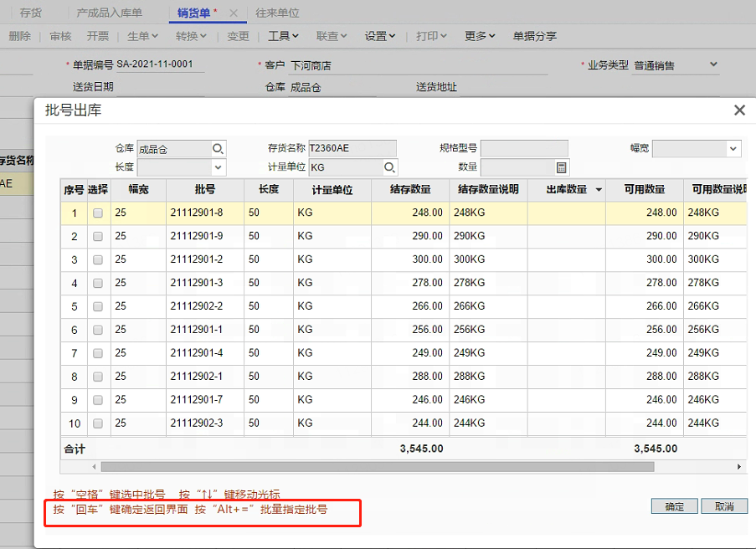Click the 单据分享 toolbar button
This screenshot has height=549, width=756.
coord(535,36)
